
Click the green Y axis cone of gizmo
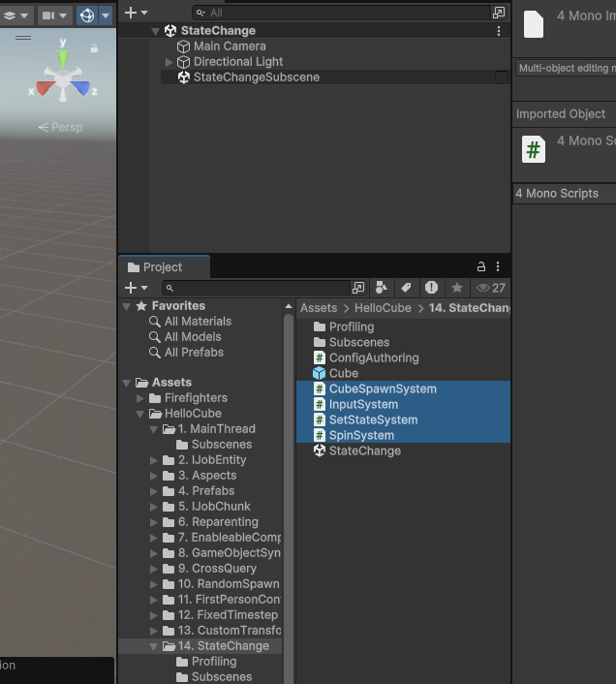pyautogui.click(x=63, y=59)
